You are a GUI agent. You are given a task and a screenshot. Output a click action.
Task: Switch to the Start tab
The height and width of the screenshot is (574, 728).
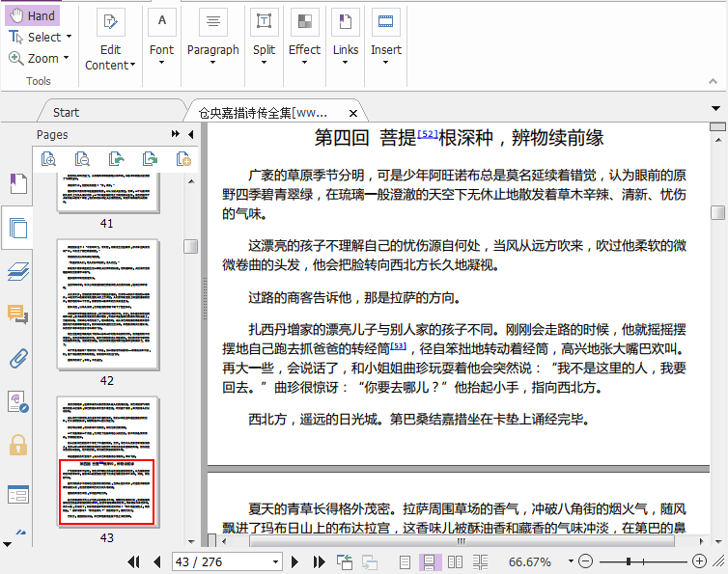pyautogui.click(x=66, y=112)
